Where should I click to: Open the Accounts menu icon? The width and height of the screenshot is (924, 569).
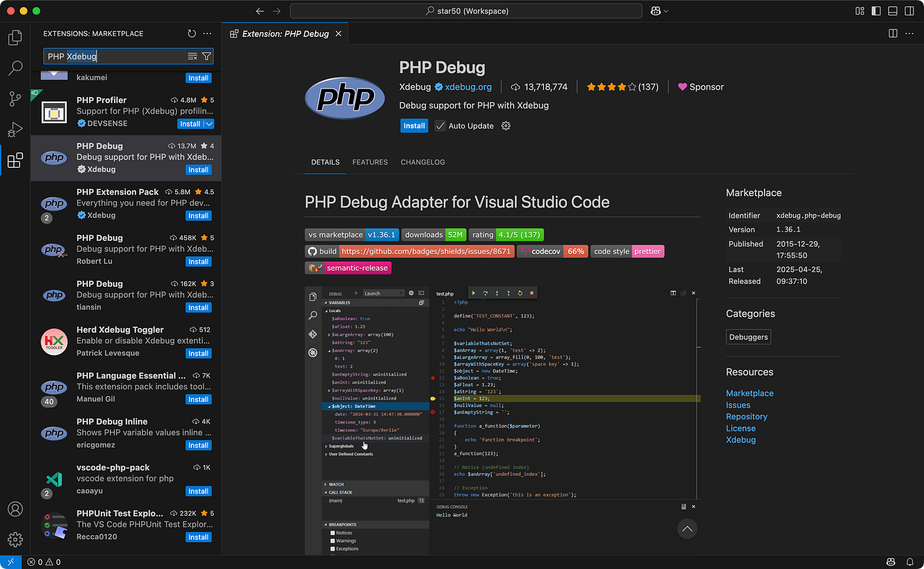15,509
